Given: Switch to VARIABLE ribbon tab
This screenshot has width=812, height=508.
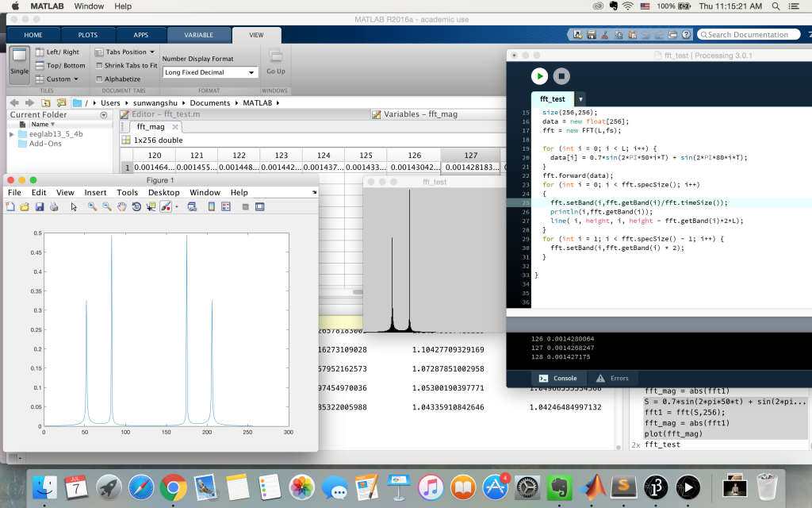Looking at the screenshot, I should 199,35.
